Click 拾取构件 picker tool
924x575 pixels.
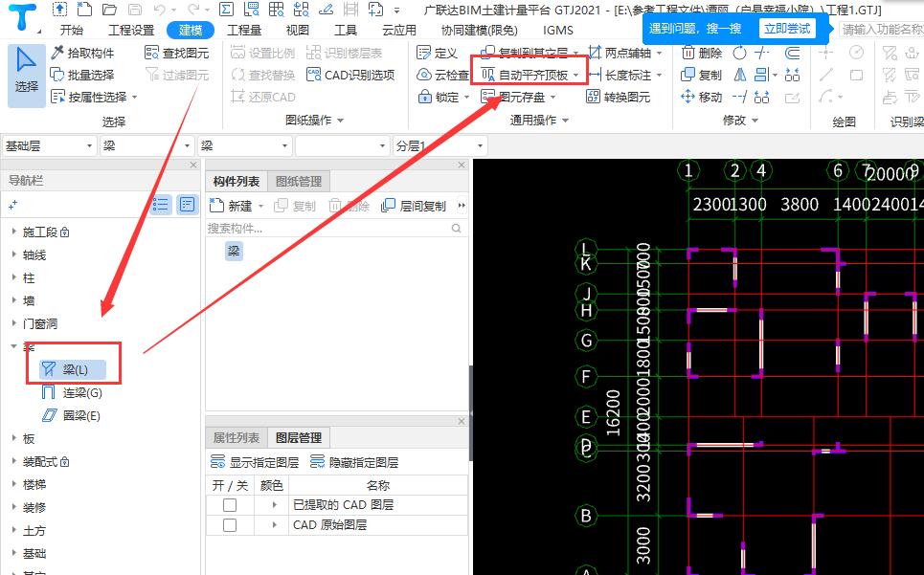(82, 53)
